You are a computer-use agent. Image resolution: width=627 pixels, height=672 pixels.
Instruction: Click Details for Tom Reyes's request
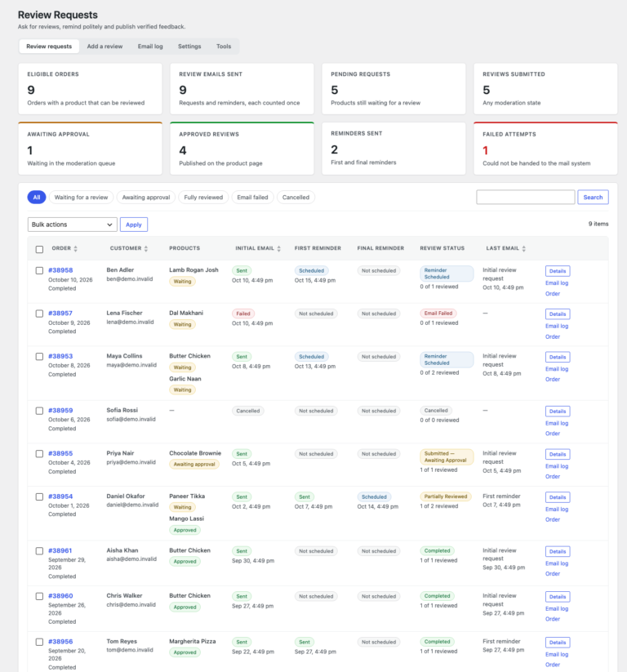(x=558, y=643)
